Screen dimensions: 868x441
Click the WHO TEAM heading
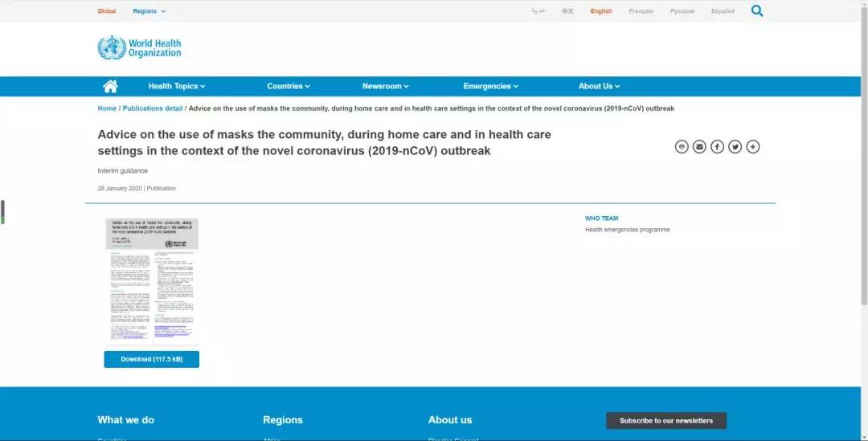602,218
